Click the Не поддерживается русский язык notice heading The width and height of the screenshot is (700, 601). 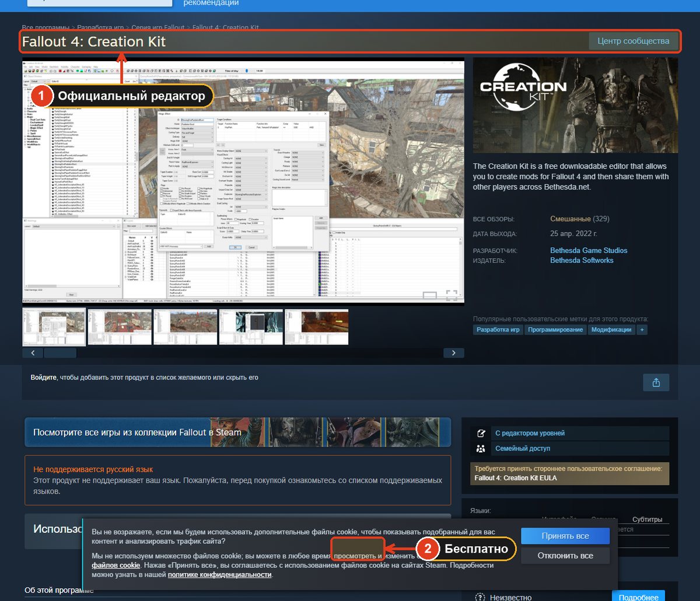pos(93,469)
